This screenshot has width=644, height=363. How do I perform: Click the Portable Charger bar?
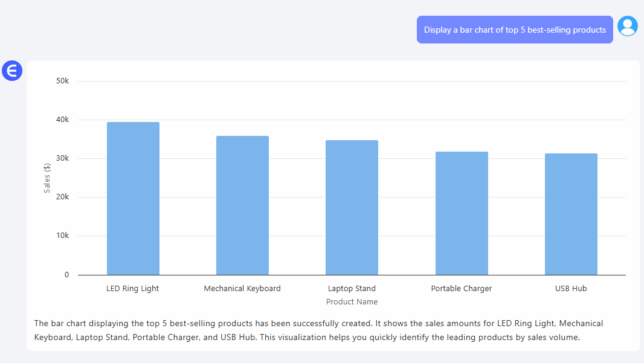pos(462,213)
